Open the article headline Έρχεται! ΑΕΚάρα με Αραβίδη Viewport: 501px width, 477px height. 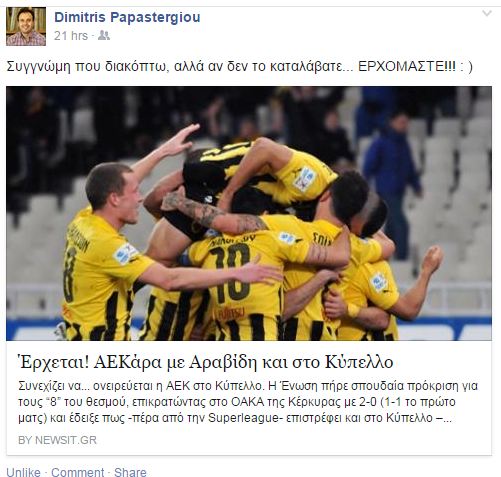pyautogui.click(x=206, y=362)
